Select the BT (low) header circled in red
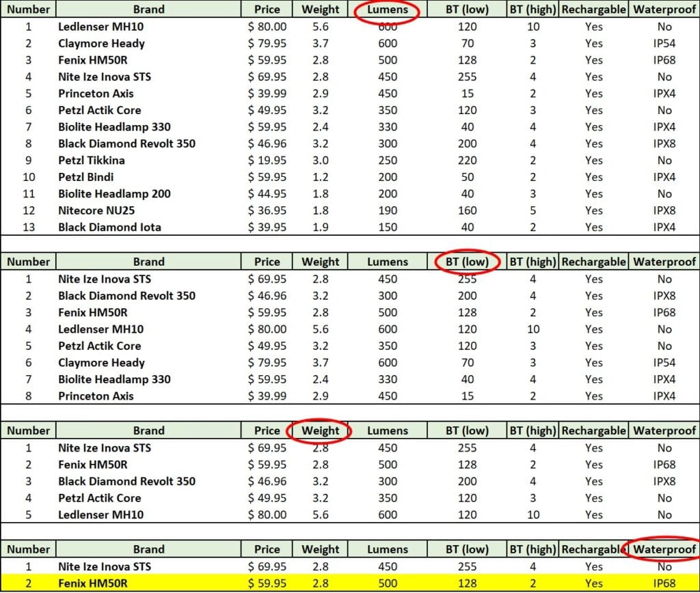The height and width of the screenshot is (593, 700). tap(467, 262)
